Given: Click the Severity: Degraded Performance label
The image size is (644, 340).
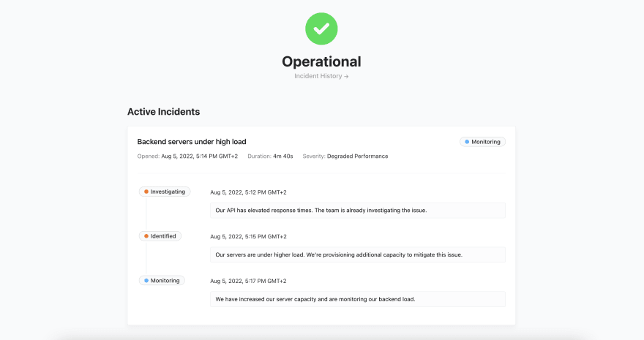Looking at the screenshot, I should point(345,156).
